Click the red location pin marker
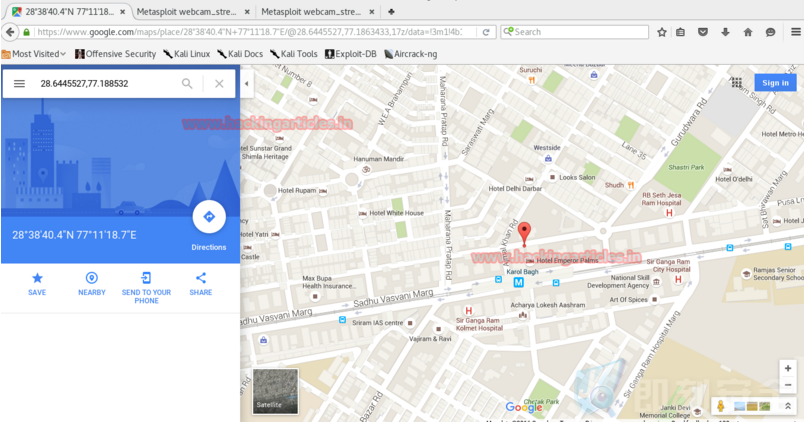The image size is (804, 428). (x=524, y=234)
